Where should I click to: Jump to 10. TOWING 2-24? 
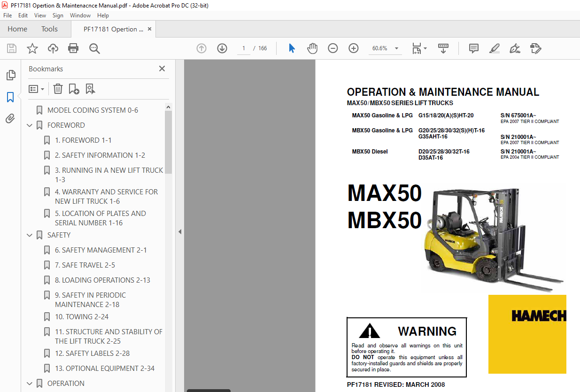click(x=82, y=317)
